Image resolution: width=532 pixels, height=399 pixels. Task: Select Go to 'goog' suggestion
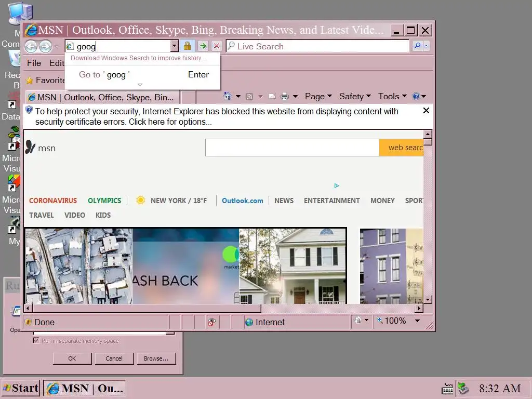click(x=142, y=75)
